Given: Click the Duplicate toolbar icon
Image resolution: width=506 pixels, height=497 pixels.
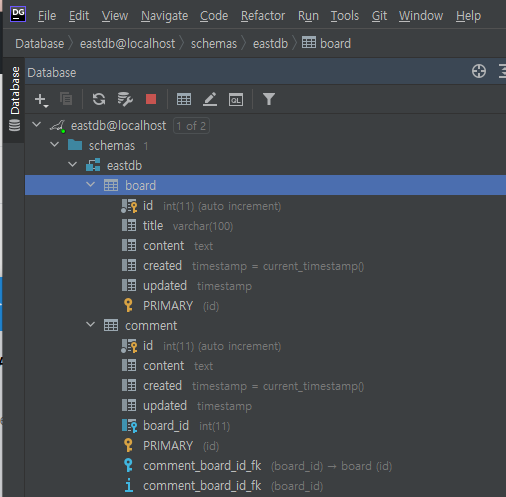Looking at the screenshot, I should (x=66, y=99).
